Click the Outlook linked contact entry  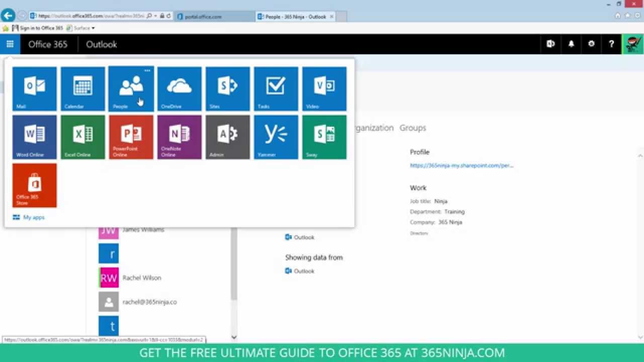tap(300, 237)
